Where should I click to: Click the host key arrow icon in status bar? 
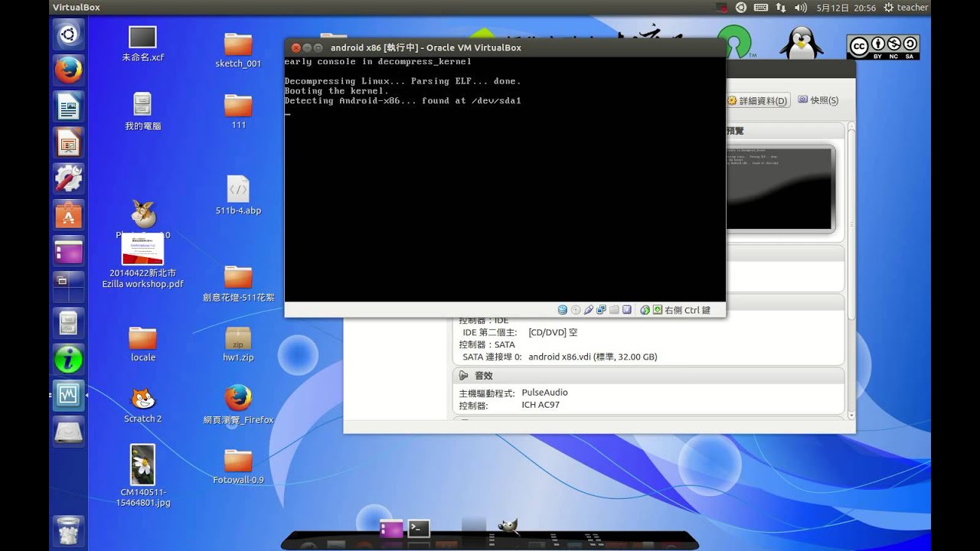658,310
